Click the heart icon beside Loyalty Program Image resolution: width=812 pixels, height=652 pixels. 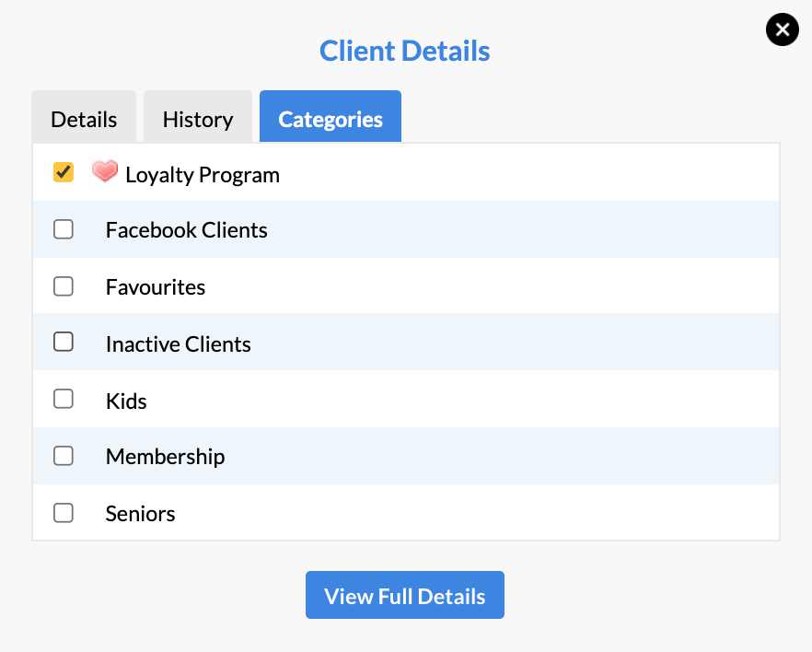point(105,171)
